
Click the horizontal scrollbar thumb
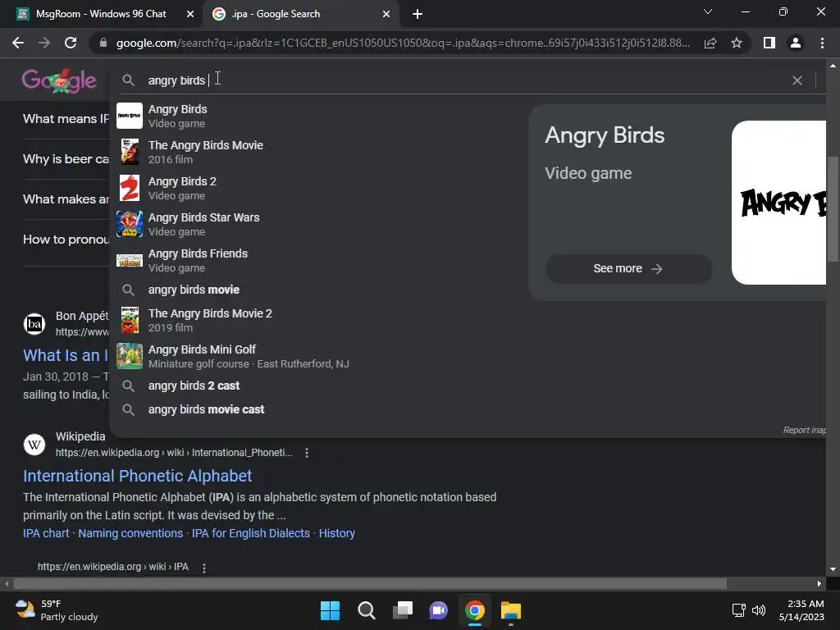point(370,583)
